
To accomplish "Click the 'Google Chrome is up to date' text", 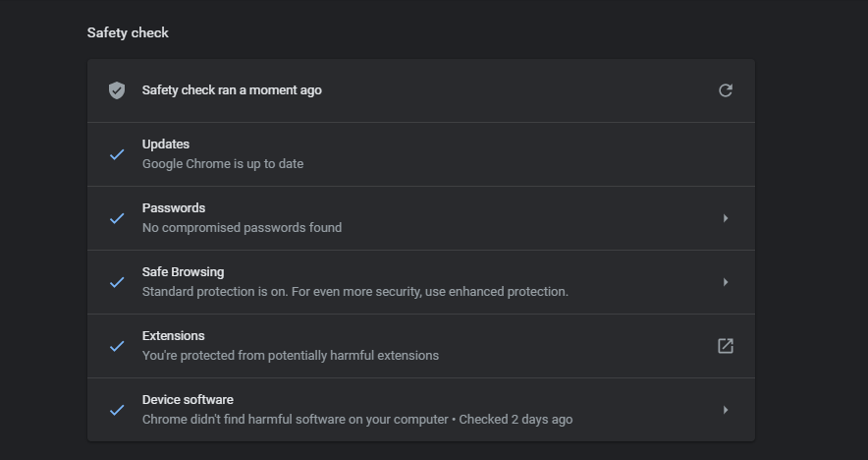I will [x=223, y=164].
